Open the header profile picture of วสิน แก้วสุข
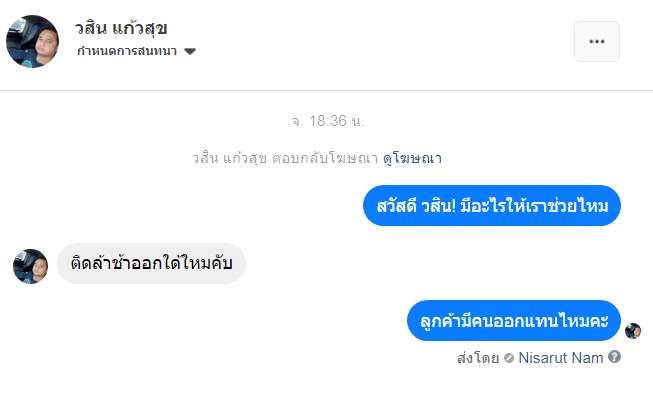 coord(33,41)
